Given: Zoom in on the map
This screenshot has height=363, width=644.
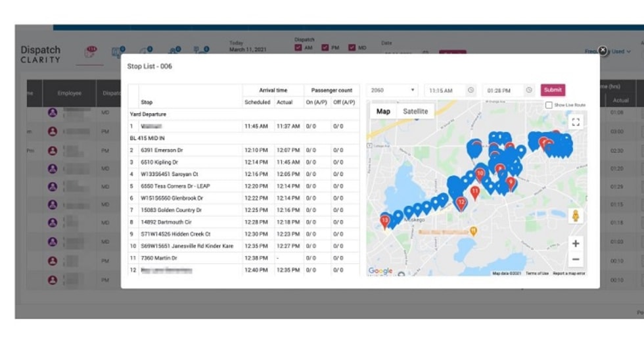Looking at the screenshot, I should click(576, 243).
